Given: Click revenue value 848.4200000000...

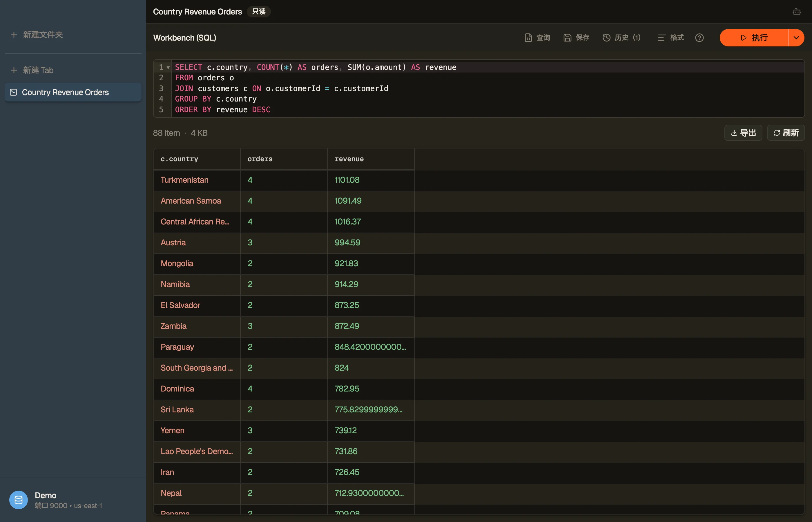Looking at the screenshot, I should pos(370,347).
